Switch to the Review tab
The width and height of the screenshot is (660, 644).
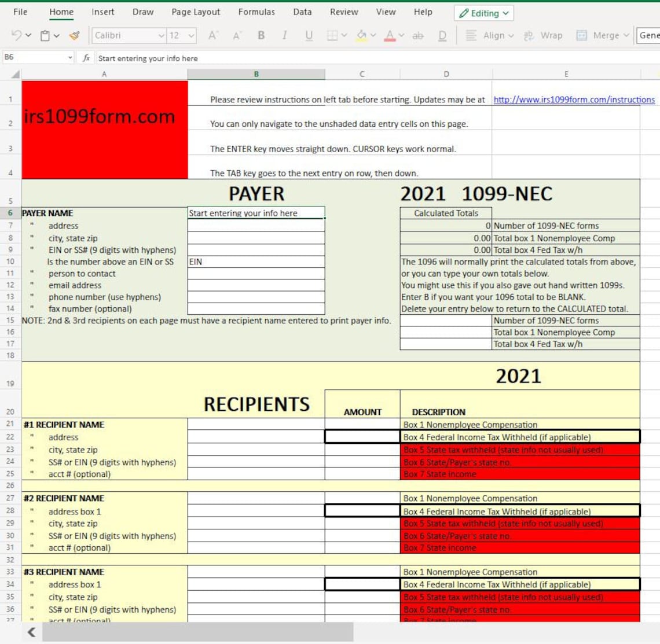point(344,12)
